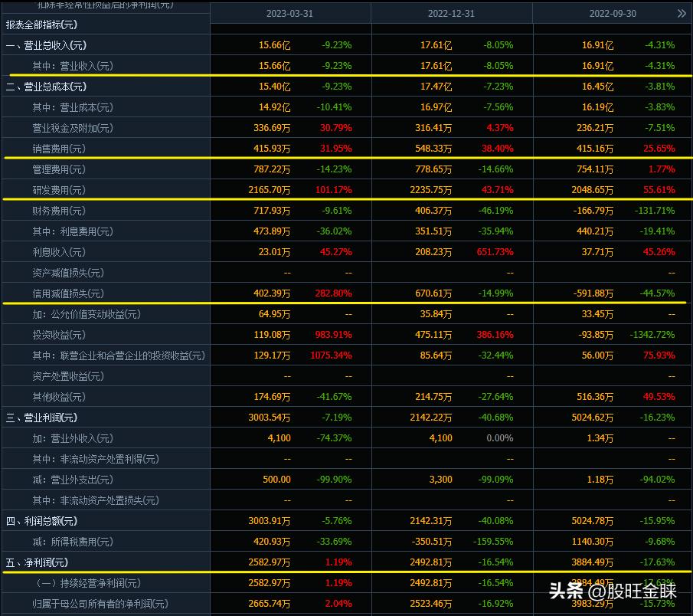Click the 归属于母公司所有者的净利润(元) row label
Viewport: 693px width, 616px height.
[x=100, y=604]
